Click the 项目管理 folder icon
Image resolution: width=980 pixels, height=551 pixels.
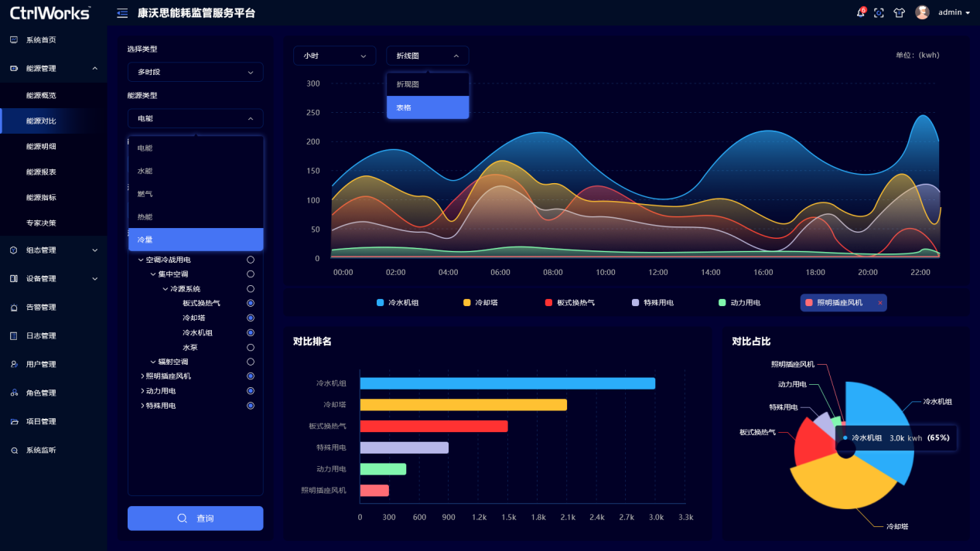(14, 421)
